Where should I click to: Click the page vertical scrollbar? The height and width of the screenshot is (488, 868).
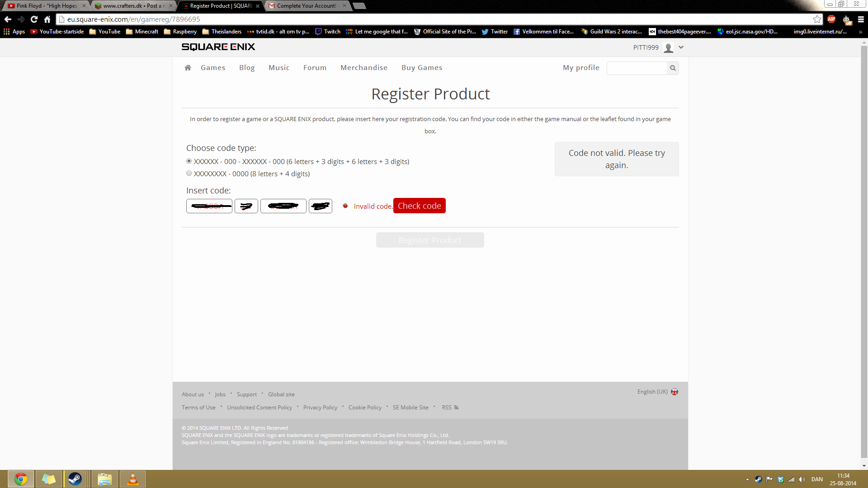coord(864,253)
